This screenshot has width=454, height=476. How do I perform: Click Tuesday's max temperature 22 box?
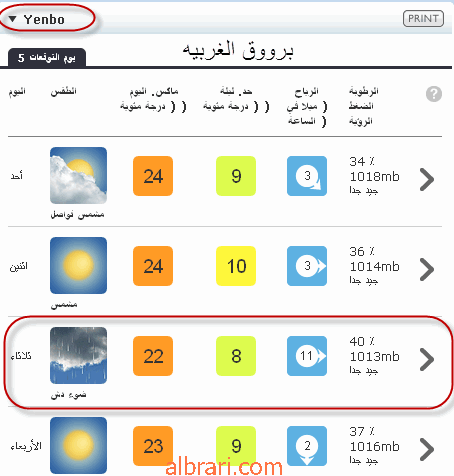coord(153,356)
